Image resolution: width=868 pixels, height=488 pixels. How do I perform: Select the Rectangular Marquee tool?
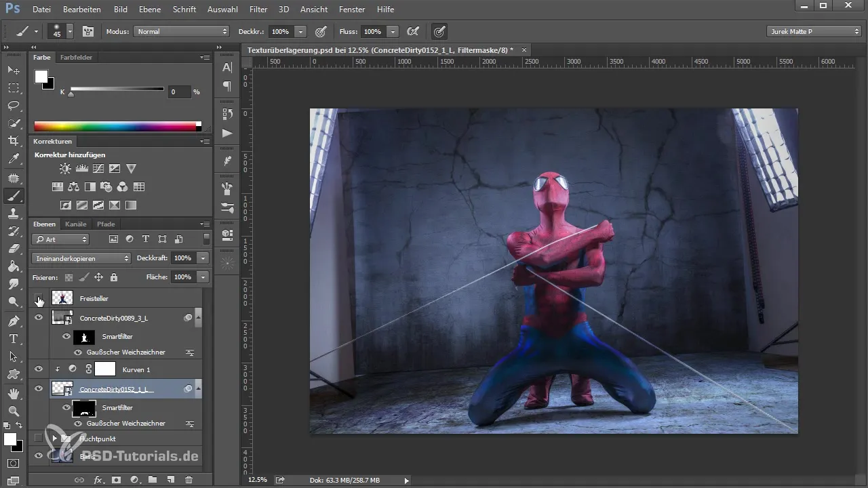14,87
